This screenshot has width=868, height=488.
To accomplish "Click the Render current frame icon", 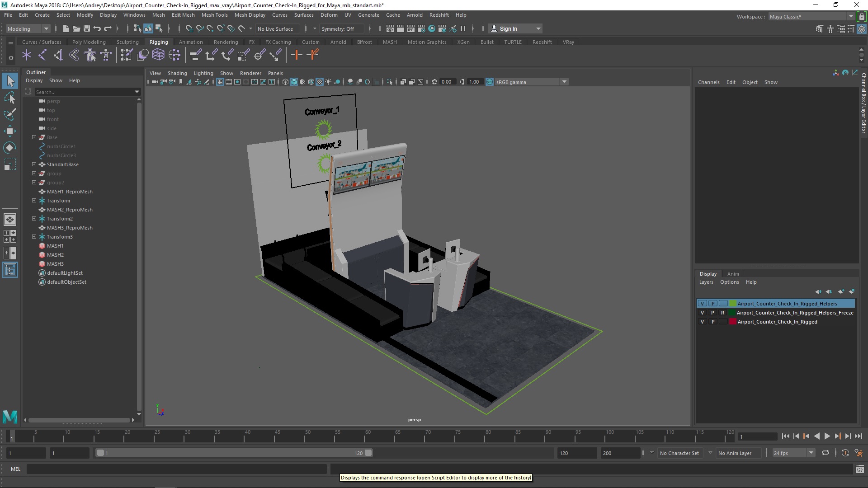I will [x=400, y=28].
